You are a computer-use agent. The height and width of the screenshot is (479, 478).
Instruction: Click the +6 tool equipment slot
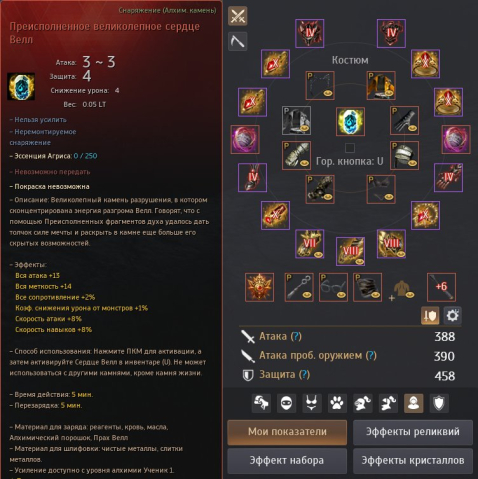tap(441, 287)
